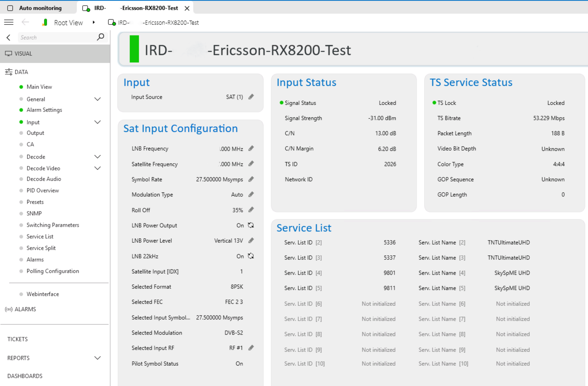This screenshot has height=386, width=588.
Task: Click Selected FEC 2 3 value
Action: point(234,302)
